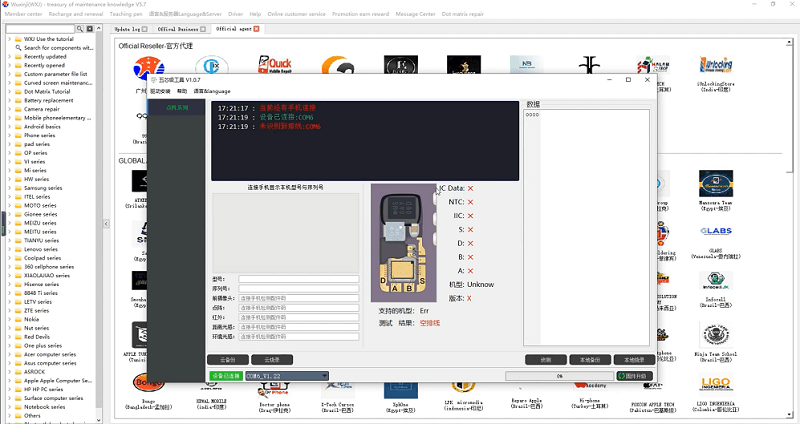Screen dimensions: 800x424
Task: Click the data hex output panel
Action: point(586,227)
